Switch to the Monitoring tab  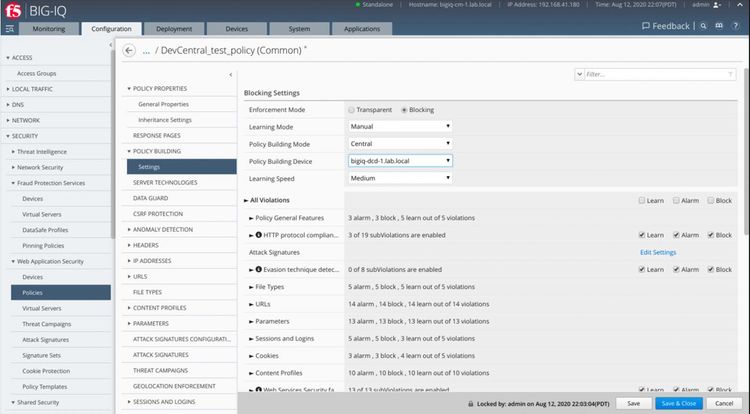tap(49, 29)
